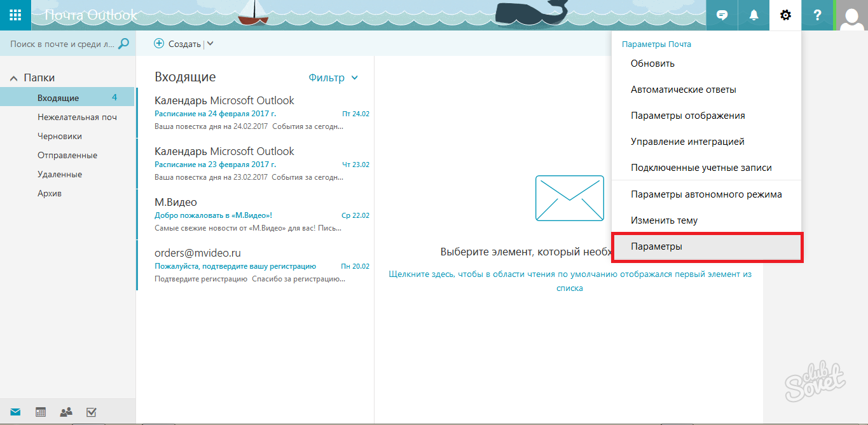The height and width of the screenshot is (425, 868).
Task: Switch to Calendar using bottom bar icon
Action: coord(41,412)
